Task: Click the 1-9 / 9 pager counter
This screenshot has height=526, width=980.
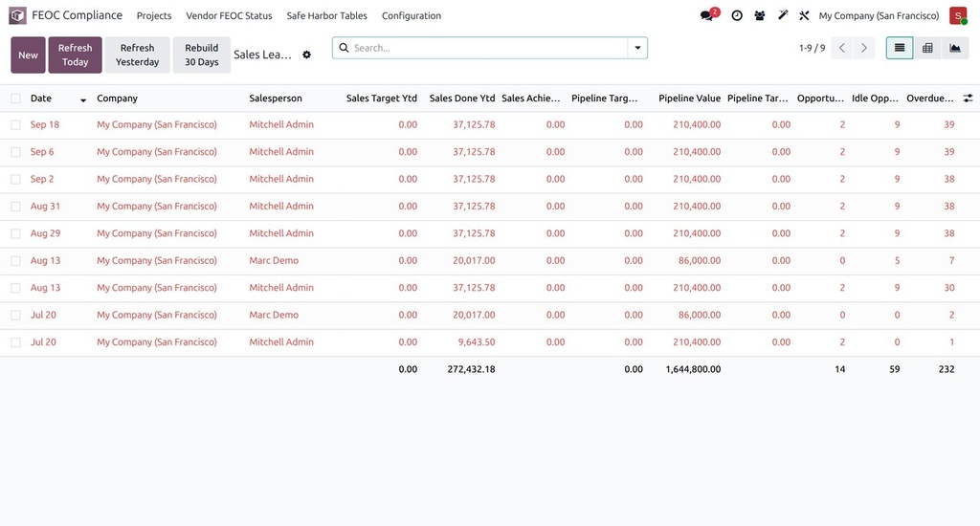Action: click(x=812, y=48)
